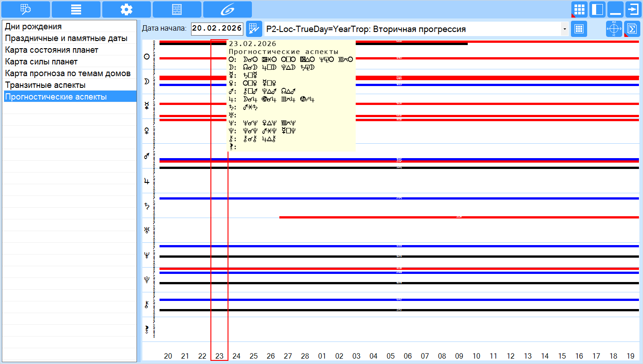Open the list menu with horizontal lines icon
643x364 pixels.
click(x=76, y=9)
